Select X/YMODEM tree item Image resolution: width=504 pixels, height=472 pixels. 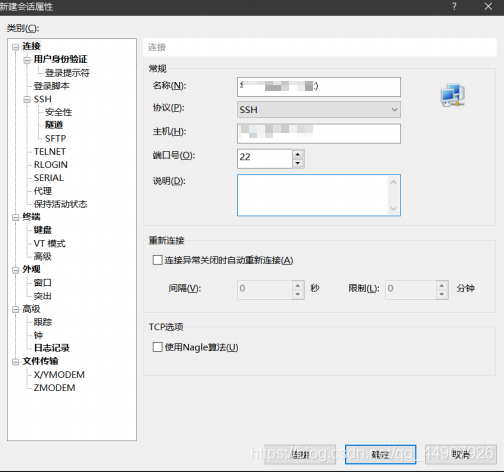(x=59, y=375)
